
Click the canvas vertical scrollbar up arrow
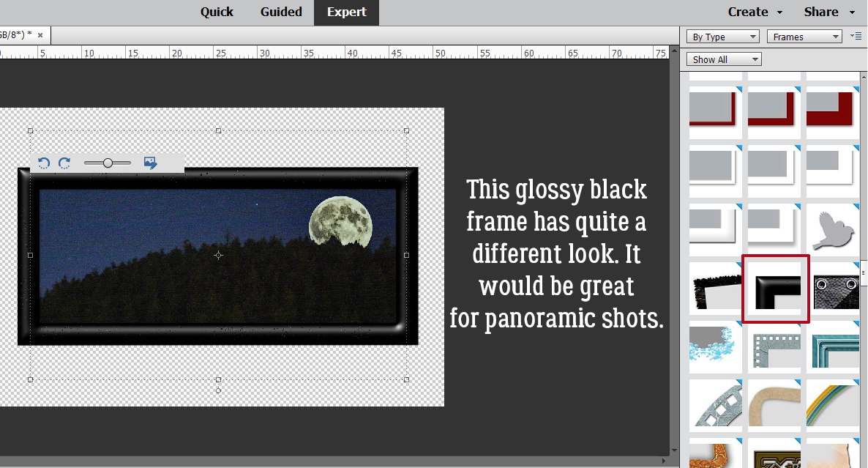click(x=674, y=51)
